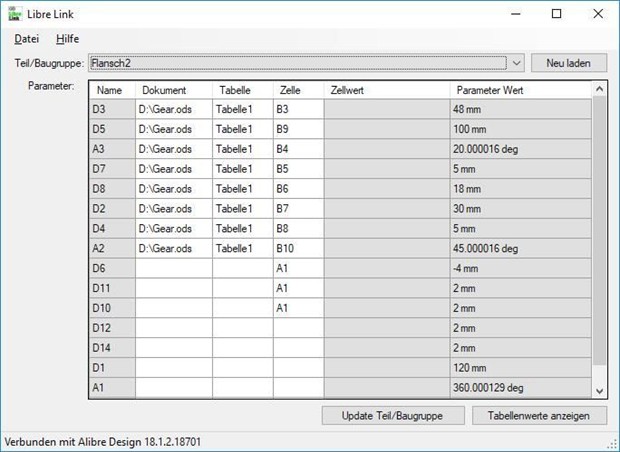Maximize the Libre Link window
Viewport: 620px width, 452px height.
tap(556, 14)
